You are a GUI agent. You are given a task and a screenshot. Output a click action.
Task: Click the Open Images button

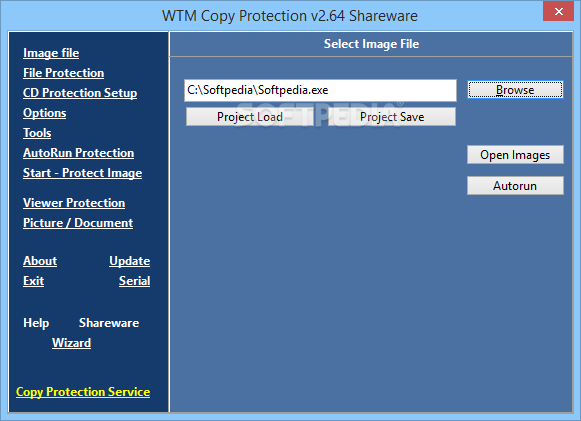tap(515, 155)
